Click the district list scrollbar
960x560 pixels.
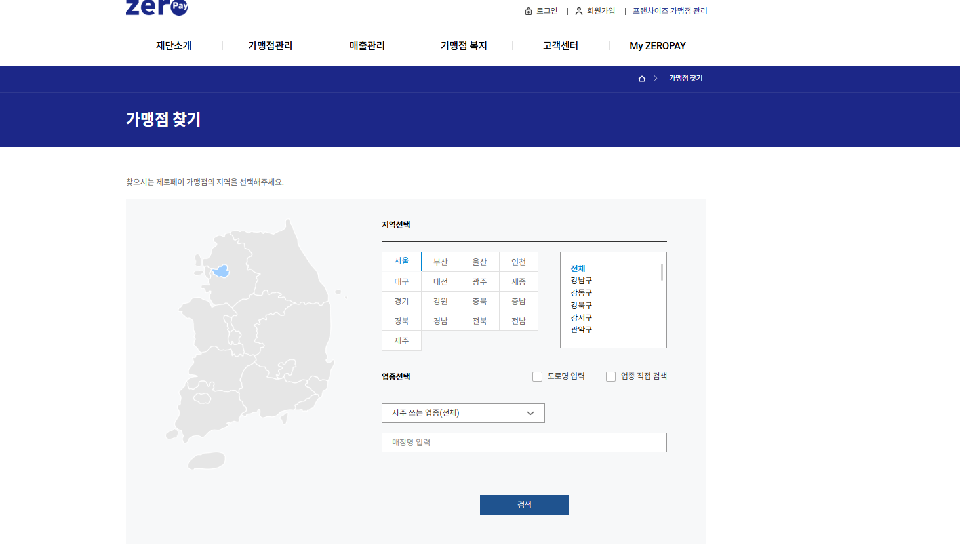coord(662,272)
